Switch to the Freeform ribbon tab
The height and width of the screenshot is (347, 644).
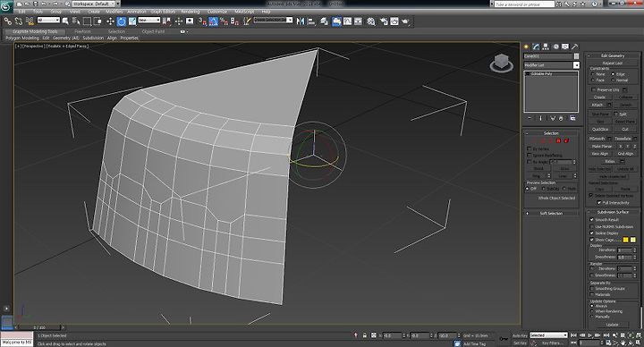(x=82, y=31)
